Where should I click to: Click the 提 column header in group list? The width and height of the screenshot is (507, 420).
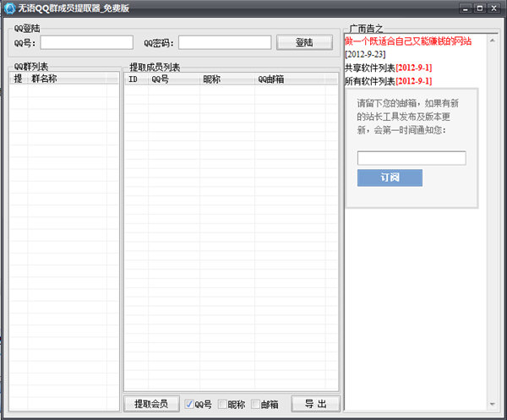point(19,79)
